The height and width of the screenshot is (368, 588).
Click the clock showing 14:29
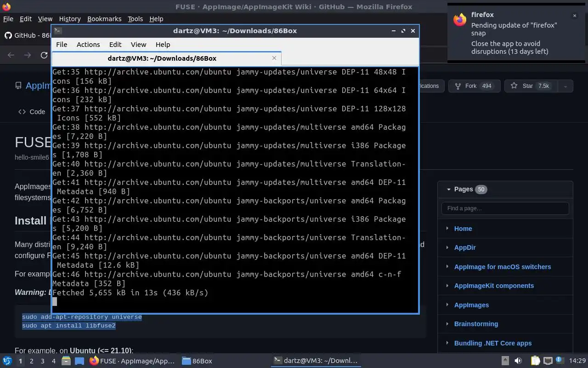click(577, 361)
